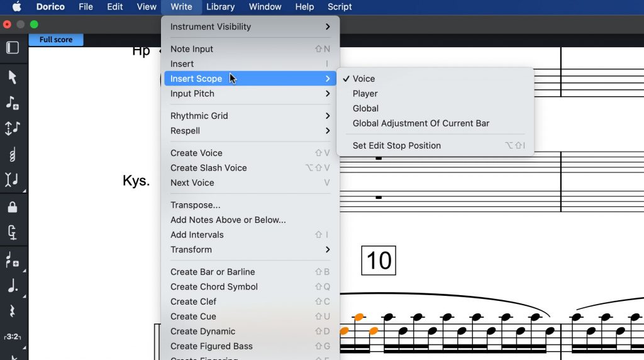Toggle the left panel visibility icon

(13, 48)
